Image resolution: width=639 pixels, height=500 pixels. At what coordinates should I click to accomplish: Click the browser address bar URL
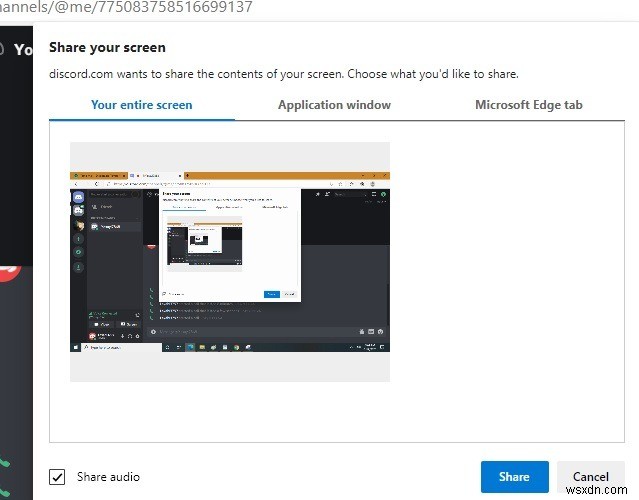pos(126,7)
